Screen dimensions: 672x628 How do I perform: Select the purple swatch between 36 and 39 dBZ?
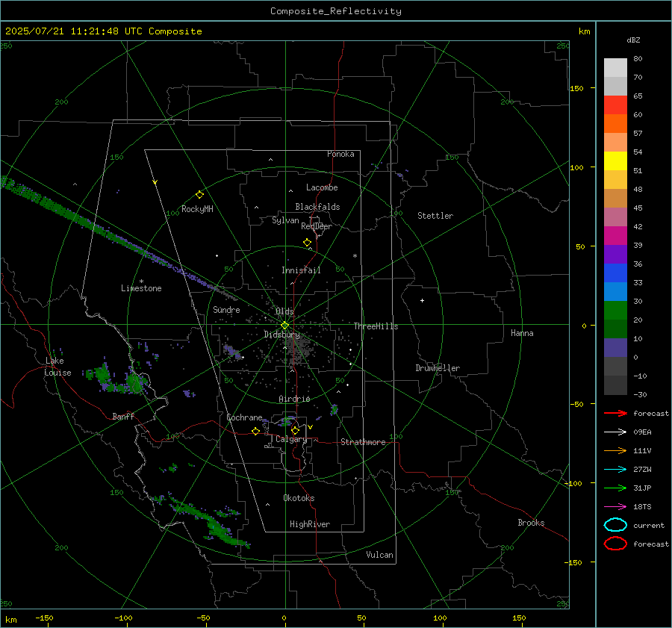coord(615,255)
